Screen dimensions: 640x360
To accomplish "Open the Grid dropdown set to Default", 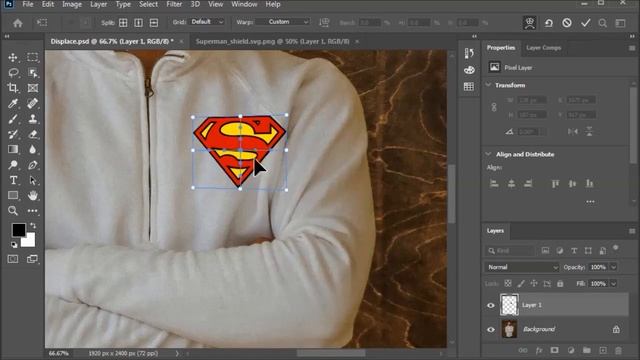I will click(207, 22).
